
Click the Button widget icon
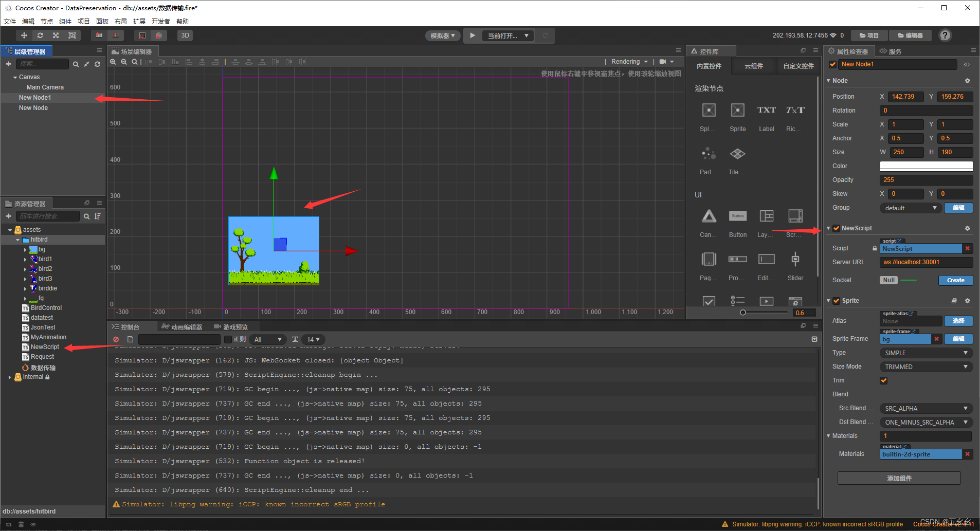coord(737,216)
